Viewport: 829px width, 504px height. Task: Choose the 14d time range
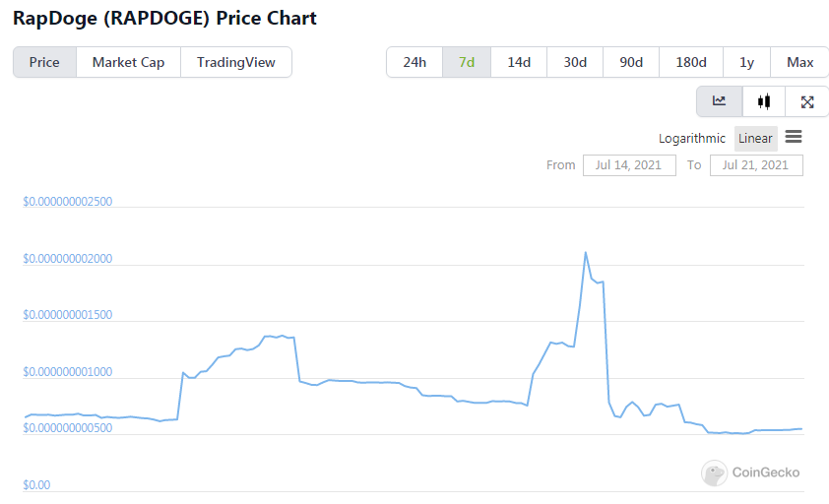[519, 62]
